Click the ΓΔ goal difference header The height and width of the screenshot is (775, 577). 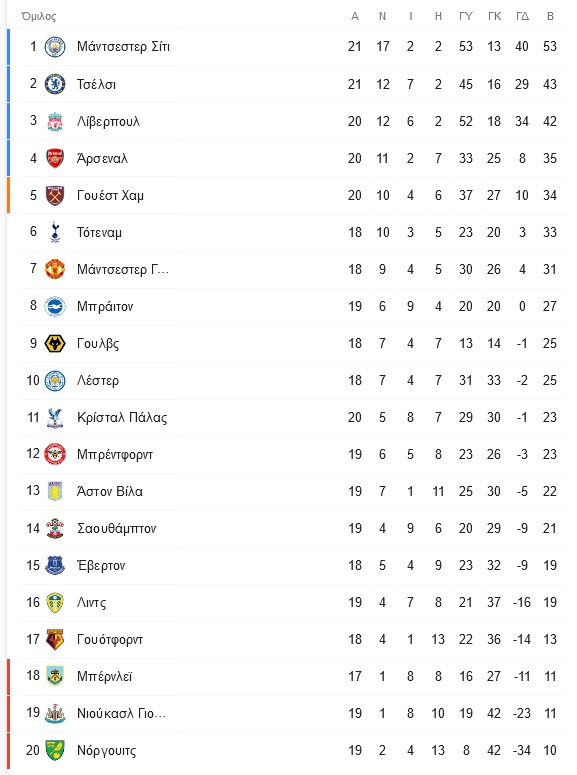click(522, 16)
